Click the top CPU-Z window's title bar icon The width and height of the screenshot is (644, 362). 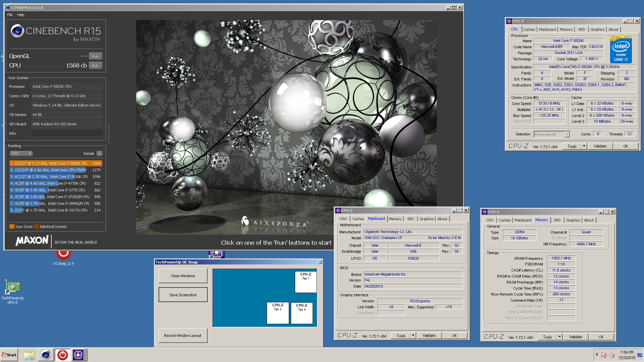(509, 21)
